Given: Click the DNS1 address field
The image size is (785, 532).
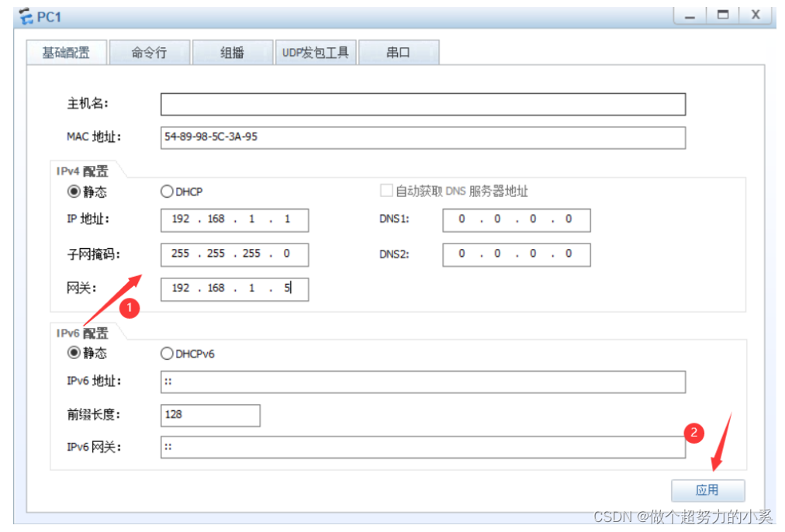Looking at the screenshot, I should coord(516,220).
